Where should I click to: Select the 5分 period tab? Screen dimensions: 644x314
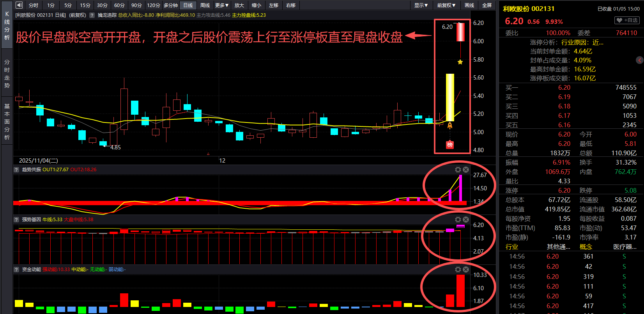pyautogui.click(x=68, y=5)
